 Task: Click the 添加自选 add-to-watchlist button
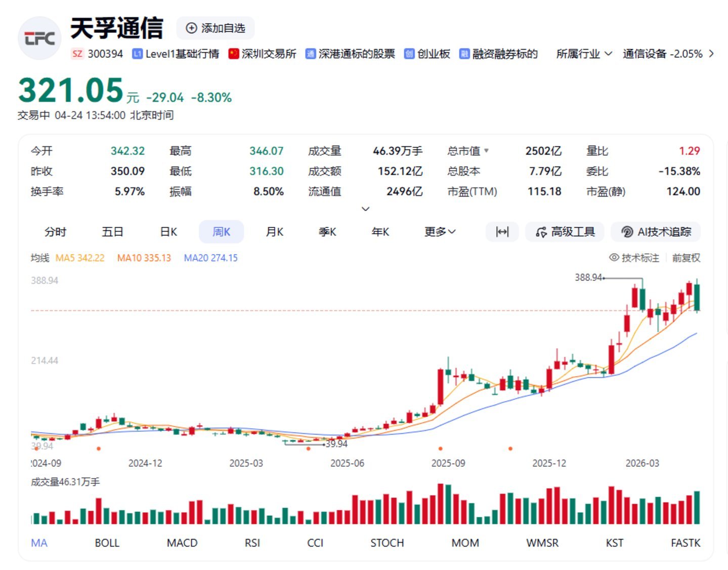[215, 28]
